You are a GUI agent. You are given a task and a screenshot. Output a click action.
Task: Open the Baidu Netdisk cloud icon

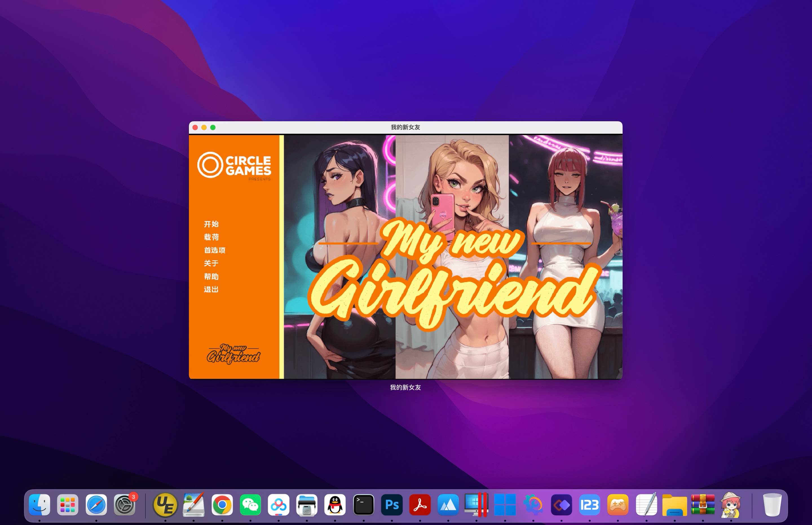[x=279, y=504]
